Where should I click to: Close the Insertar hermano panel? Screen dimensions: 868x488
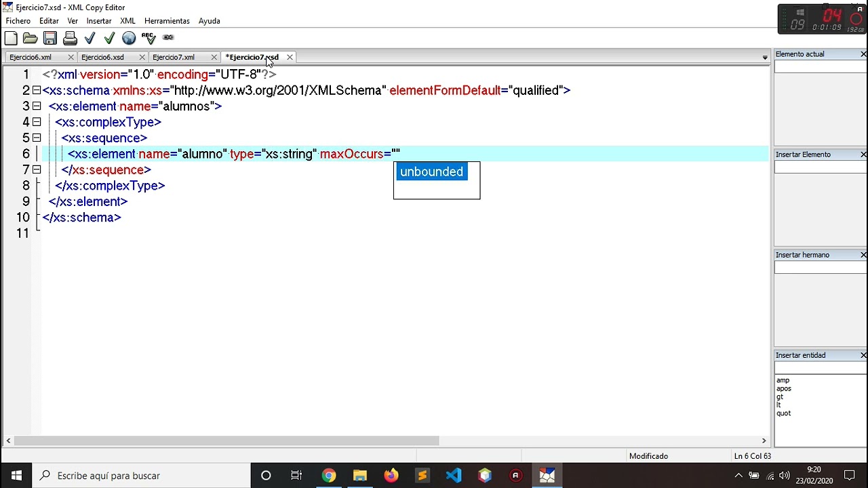click(x=863, y=255)
